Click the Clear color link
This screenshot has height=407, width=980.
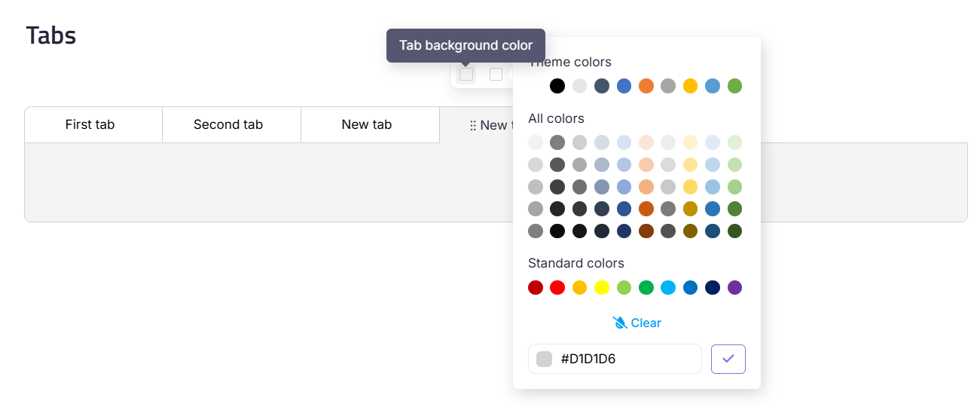[x=637, y=323]
